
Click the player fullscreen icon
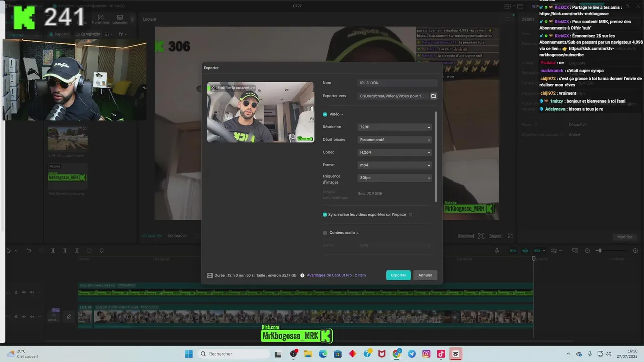click(510, 236)
